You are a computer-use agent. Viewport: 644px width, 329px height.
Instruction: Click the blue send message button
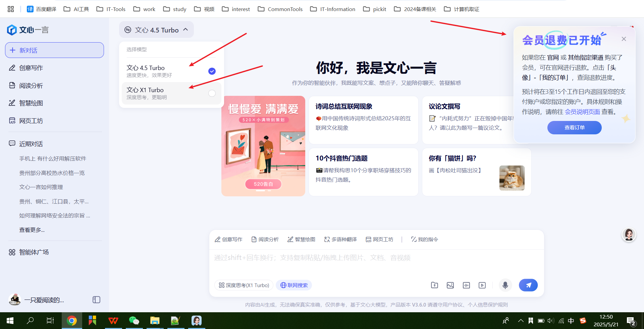[528, 285]
